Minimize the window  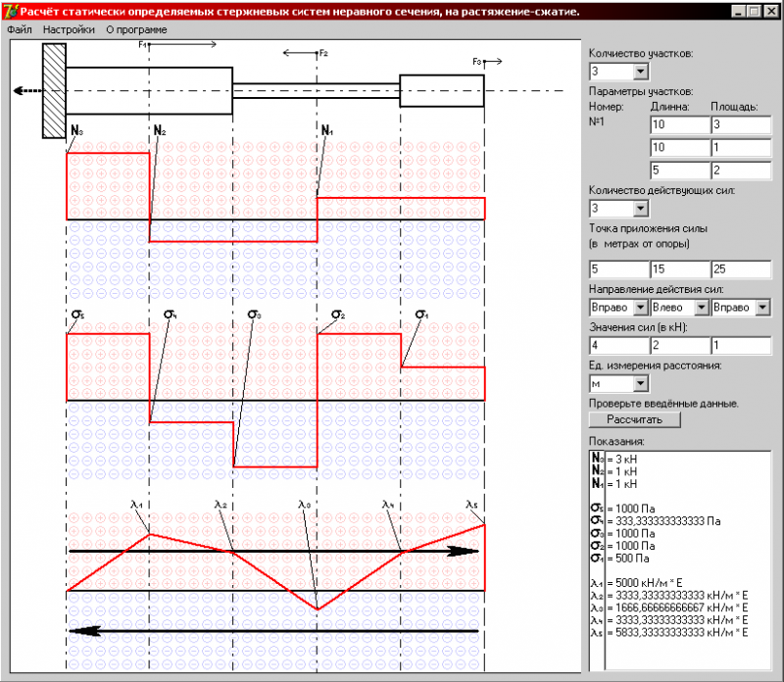pyautogui.click(x=738, y=11)
